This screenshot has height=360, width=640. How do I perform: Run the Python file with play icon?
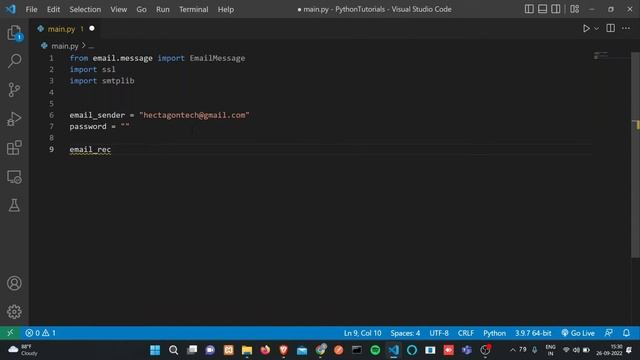pyautogui.click(x=586, y=29)
